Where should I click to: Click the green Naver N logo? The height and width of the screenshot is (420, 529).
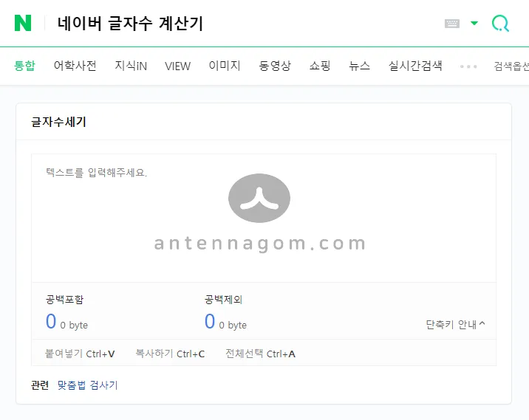(23, 23)
